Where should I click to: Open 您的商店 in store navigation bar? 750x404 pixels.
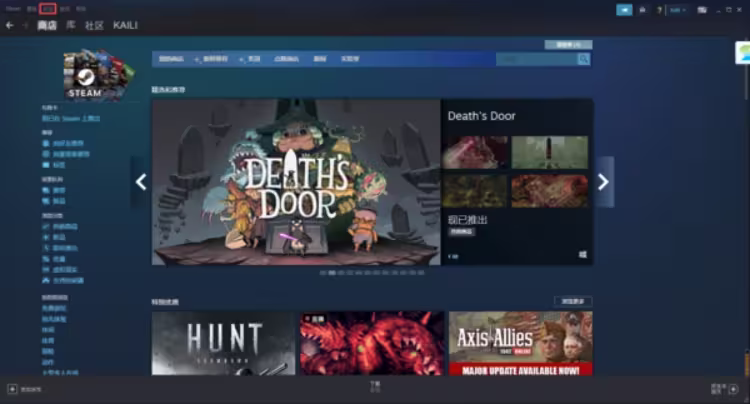pyautogui.click(x=171, y=59)
